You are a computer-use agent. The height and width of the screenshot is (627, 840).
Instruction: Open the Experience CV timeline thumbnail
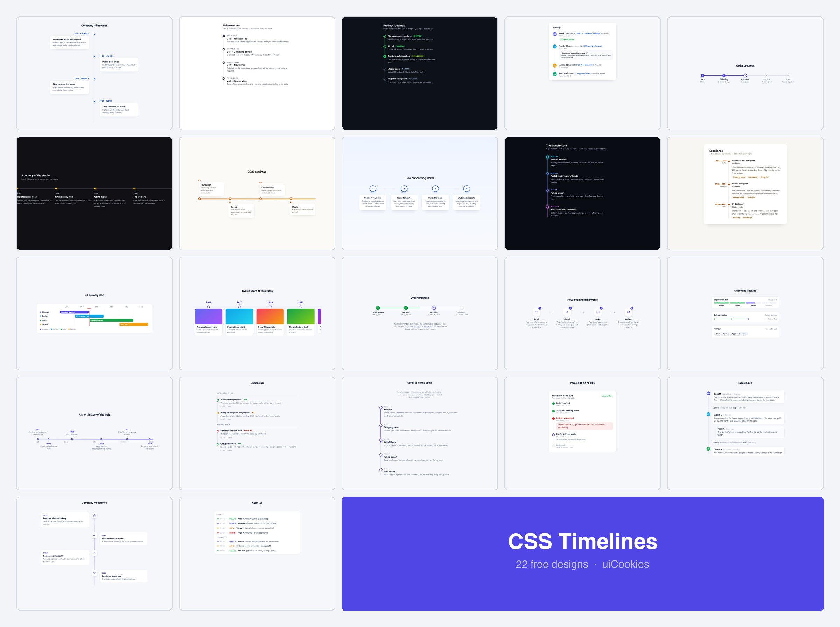745,194
